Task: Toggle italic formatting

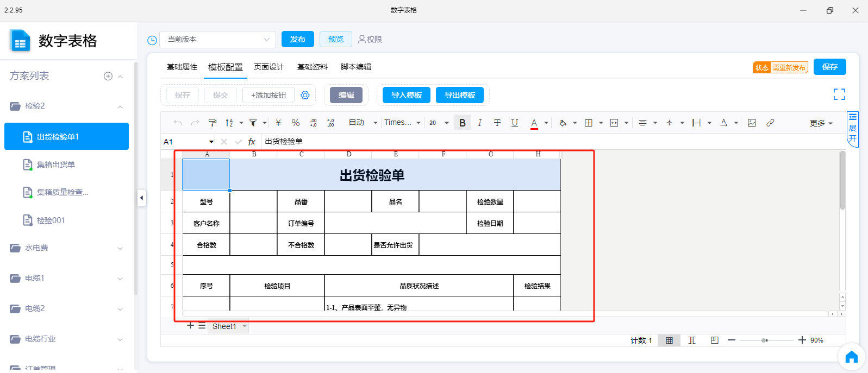Action: point(479,123)
